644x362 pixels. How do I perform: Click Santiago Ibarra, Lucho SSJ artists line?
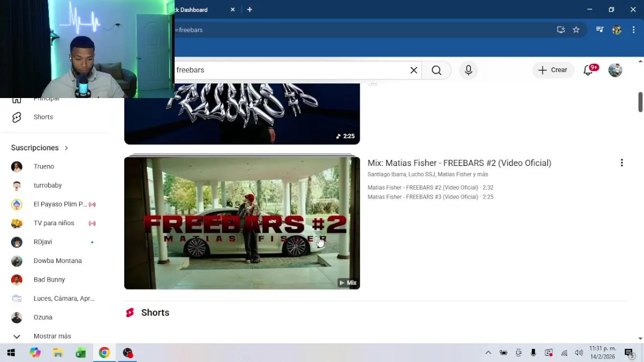[428, 174]
